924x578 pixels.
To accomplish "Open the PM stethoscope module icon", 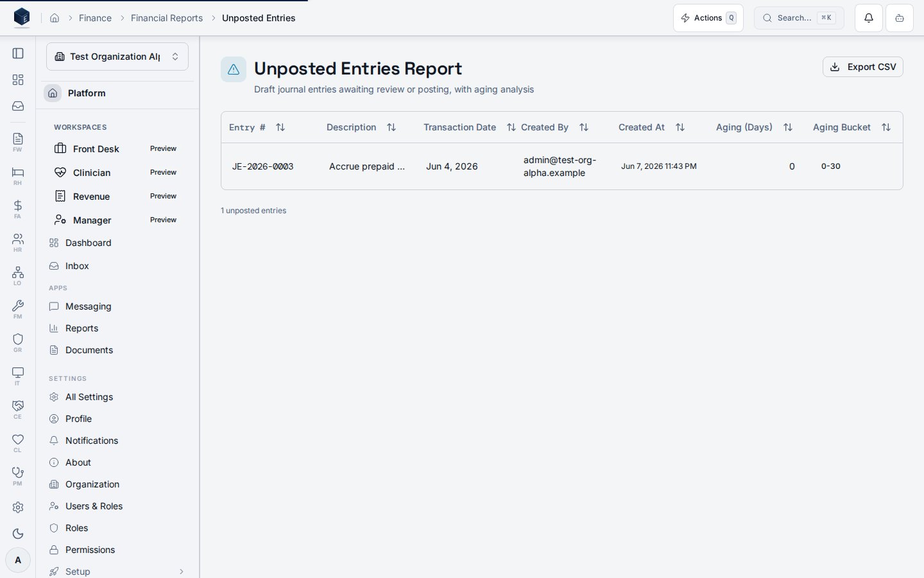I will [18, 476].
